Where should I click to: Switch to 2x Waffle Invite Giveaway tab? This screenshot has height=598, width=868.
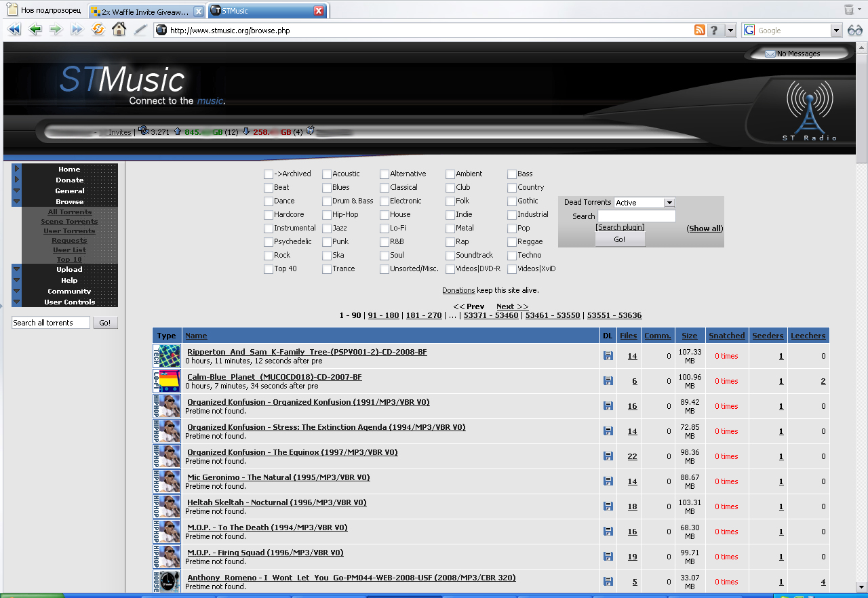pos(146,12)
